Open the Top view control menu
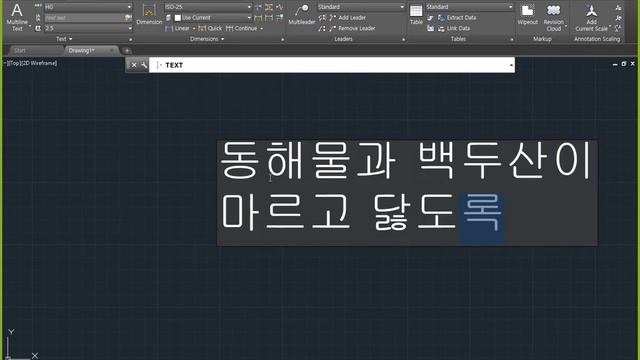640x360 pixels. 13,63
